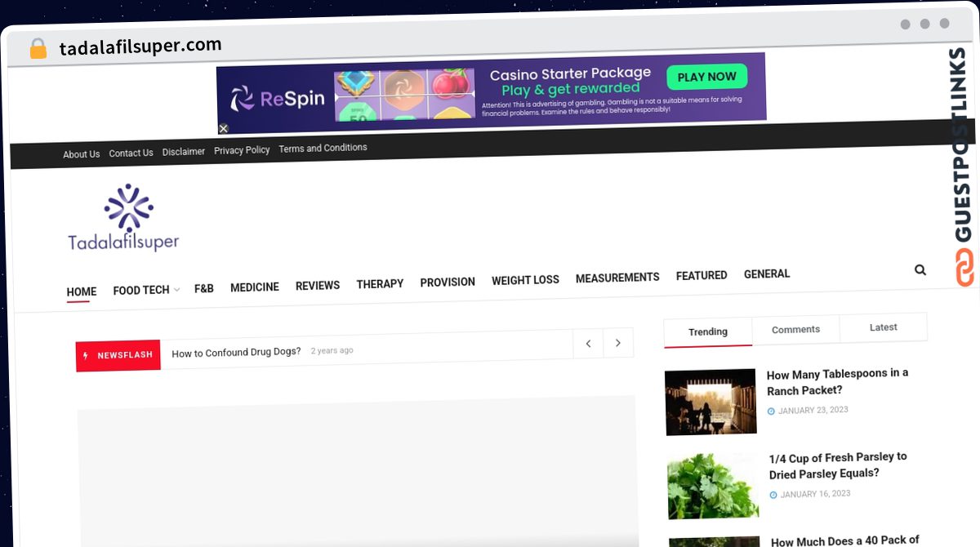This screenshot has height=547, width=980.
Task: Open the Medicine menu item
Action: (x=255, y=287)
